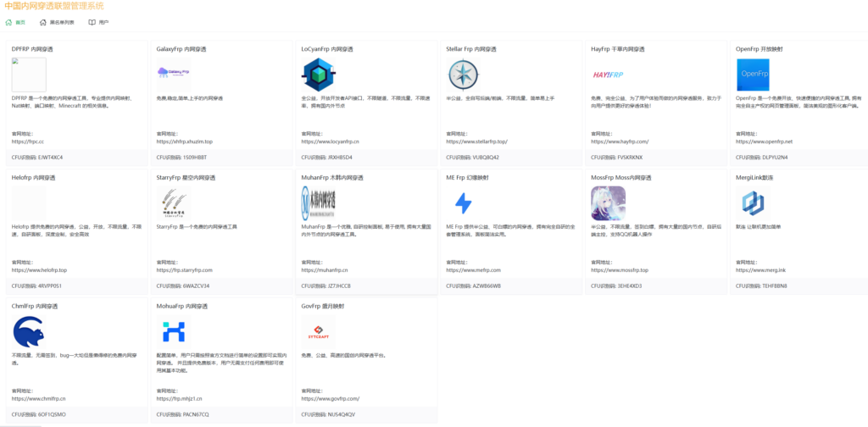Open the https://frp.starryfrp.com link

click(x=184, y=270)
